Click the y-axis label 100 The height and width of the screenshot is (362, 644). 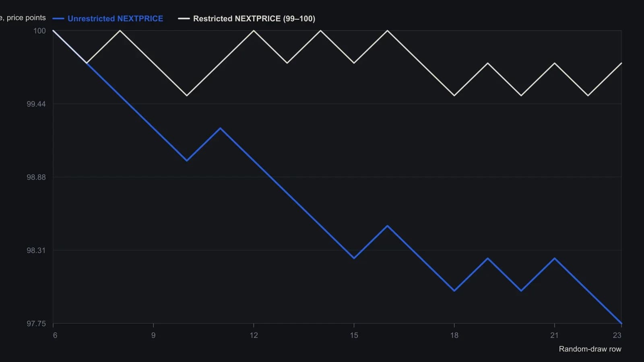[39, 31]
